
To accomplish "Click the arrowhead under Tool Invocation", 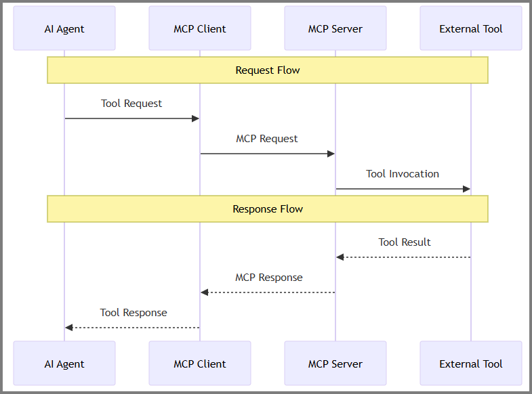I will click(466, 189).
